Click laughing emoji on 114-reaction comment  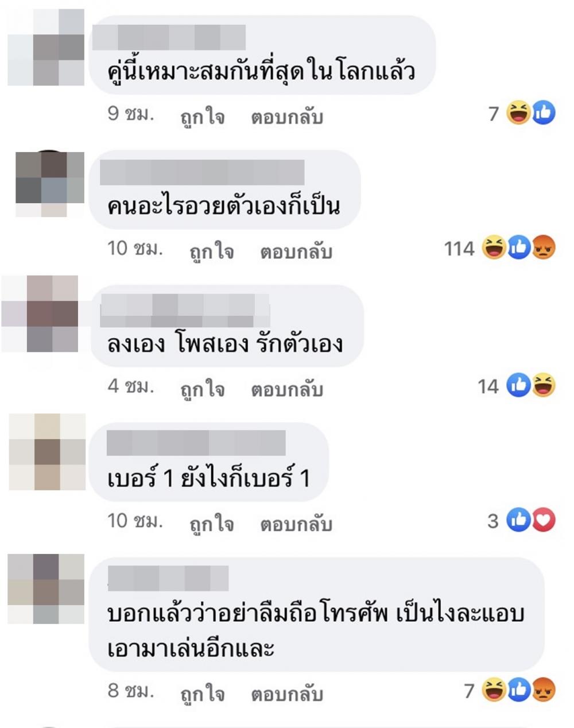tap(494, 247)
